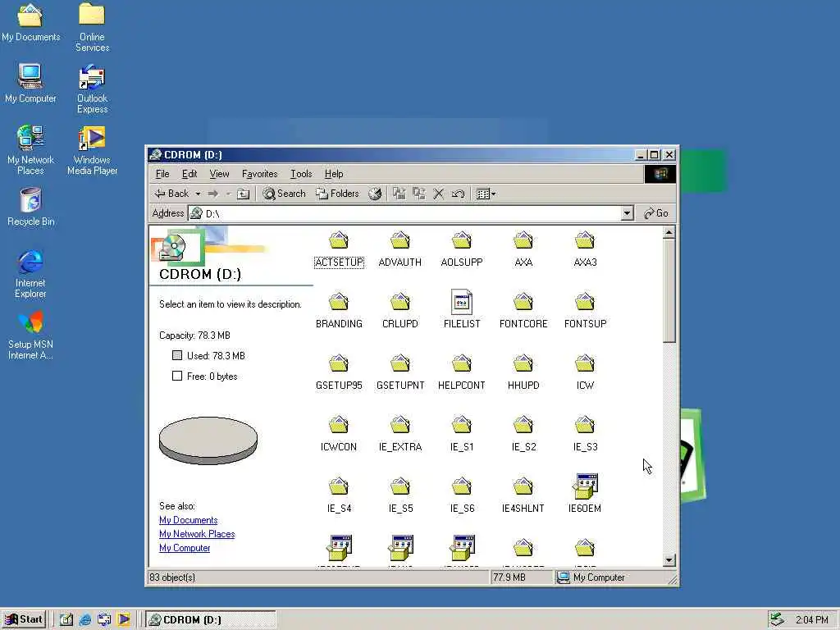The height and width of the screenshot is (630, 840).
Task: Open the Views dropdown button
Action: (486, 194)
